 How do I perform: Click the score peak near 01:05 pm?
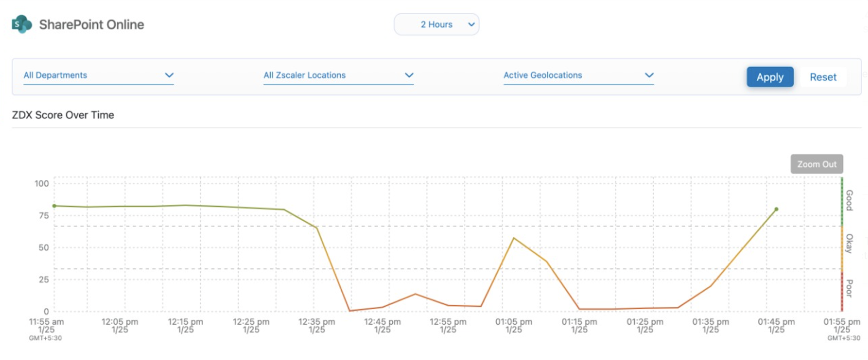click(x=514, y=238)
